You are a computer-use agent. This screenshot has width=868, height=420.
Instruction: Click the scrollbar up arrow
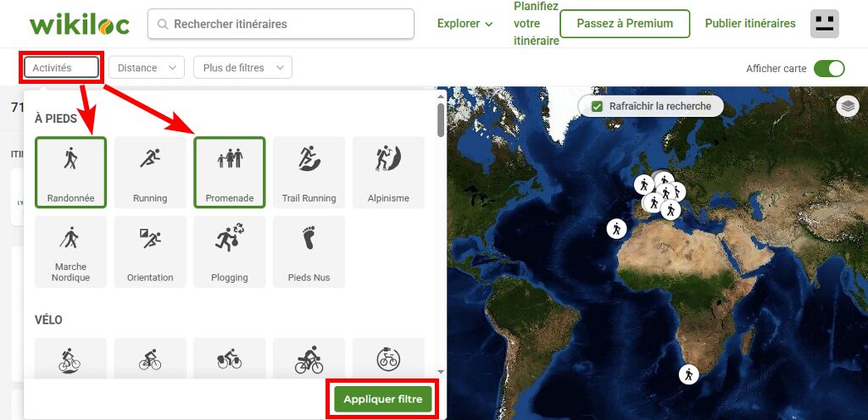tap(441, 96)
